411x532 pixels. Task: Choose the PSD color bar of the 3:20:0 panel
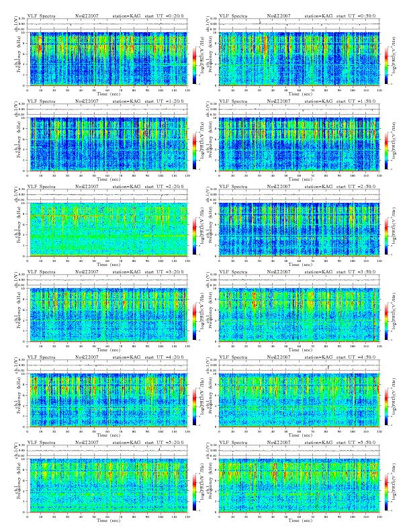coord(194,321)
